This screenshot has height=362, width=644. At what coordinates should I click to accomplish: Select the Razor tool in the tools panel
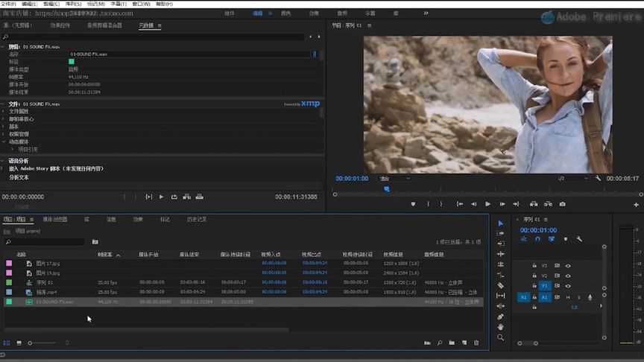pyautogui.click(x=500, y=285)
